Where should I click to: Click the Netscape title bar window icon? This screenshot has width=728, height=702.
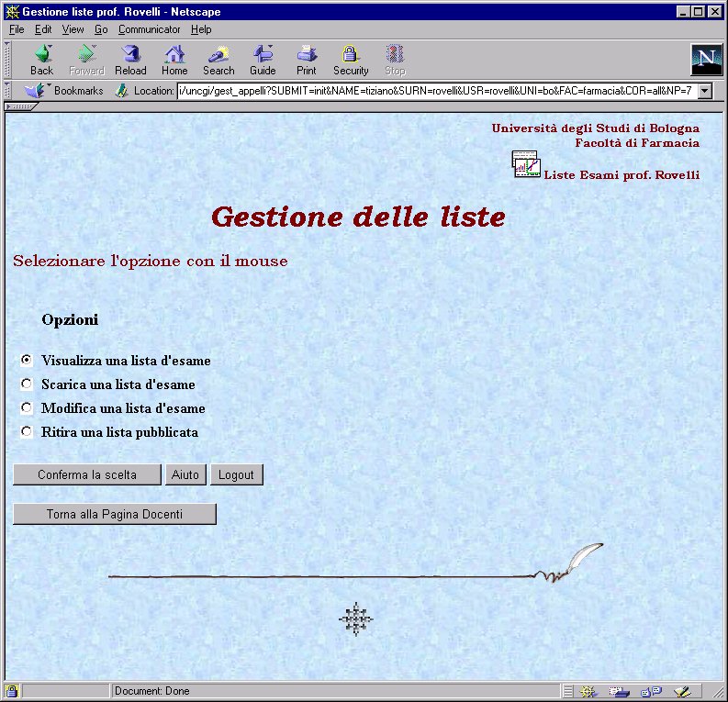pos(12,12)
